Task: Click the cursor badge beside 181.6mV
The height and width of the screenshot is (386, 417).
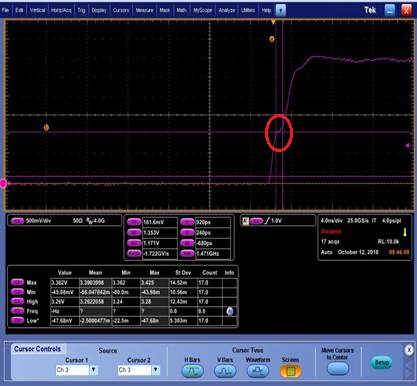Action: (x=134, y=222)
